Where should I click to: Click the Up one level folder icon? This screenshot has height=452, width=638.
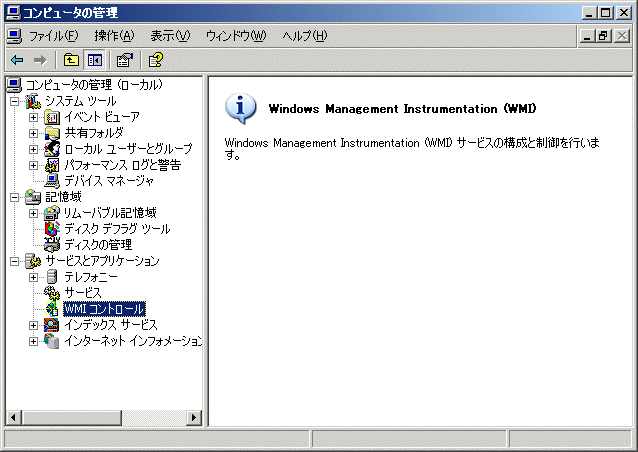click(x=72, y=60)
